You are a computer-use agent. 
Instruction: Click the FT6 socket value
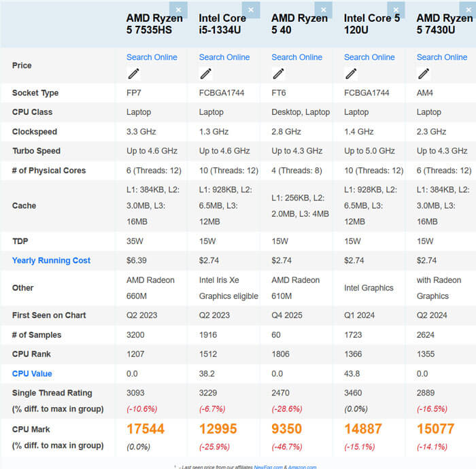click(x=279, y=93)
